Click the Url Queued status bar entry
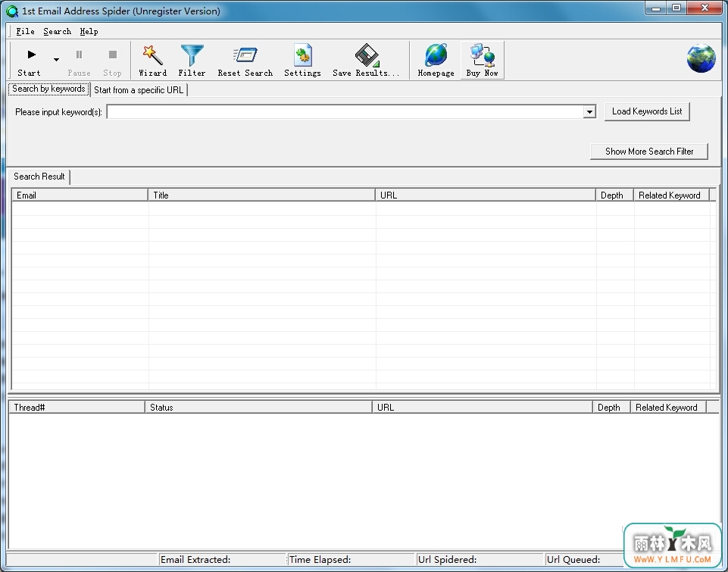 [585, 559]
